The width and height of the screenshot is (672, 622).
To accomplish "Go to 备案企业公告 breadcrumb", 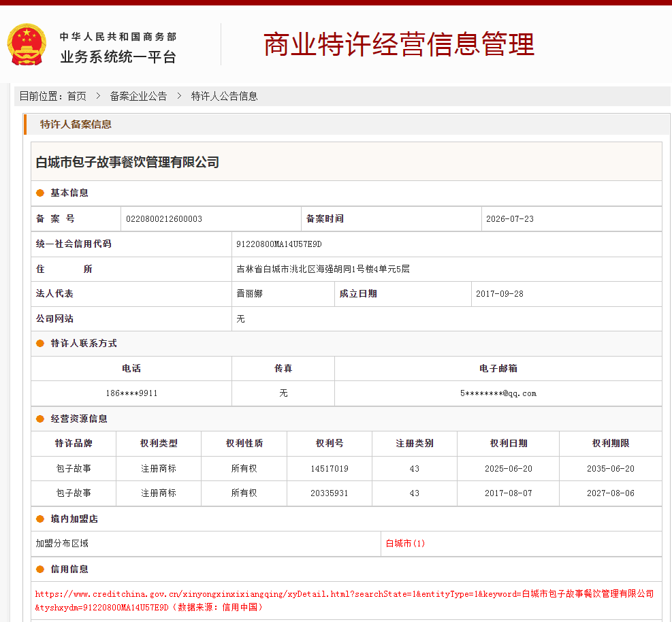I will [138, 96].
